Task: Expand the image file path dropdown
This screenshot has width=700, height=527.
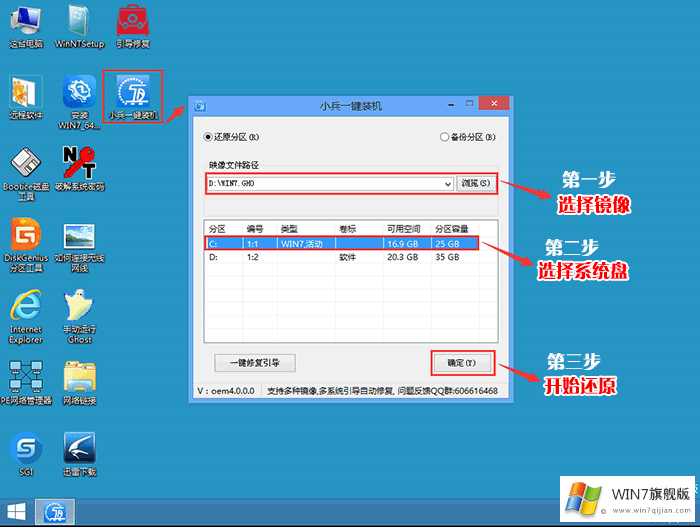Action: tap(448, 184)
